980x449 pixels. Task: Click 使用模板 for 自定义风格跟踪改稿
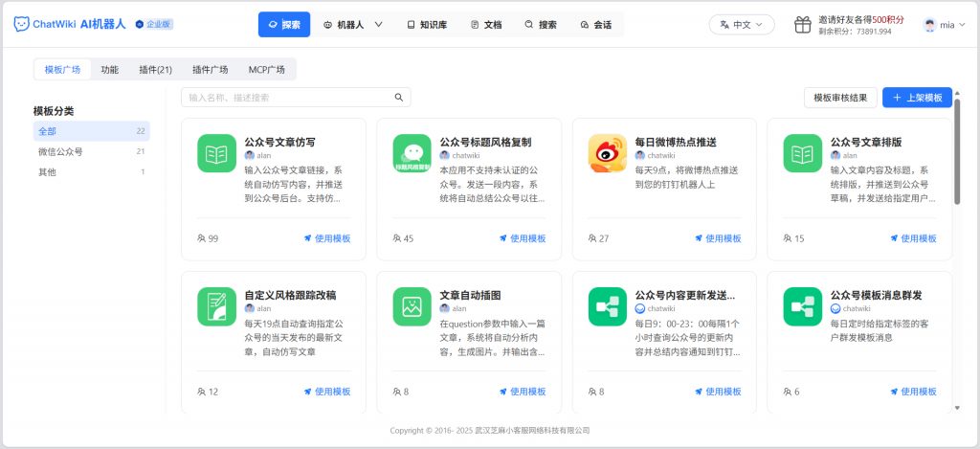[327, 392]
